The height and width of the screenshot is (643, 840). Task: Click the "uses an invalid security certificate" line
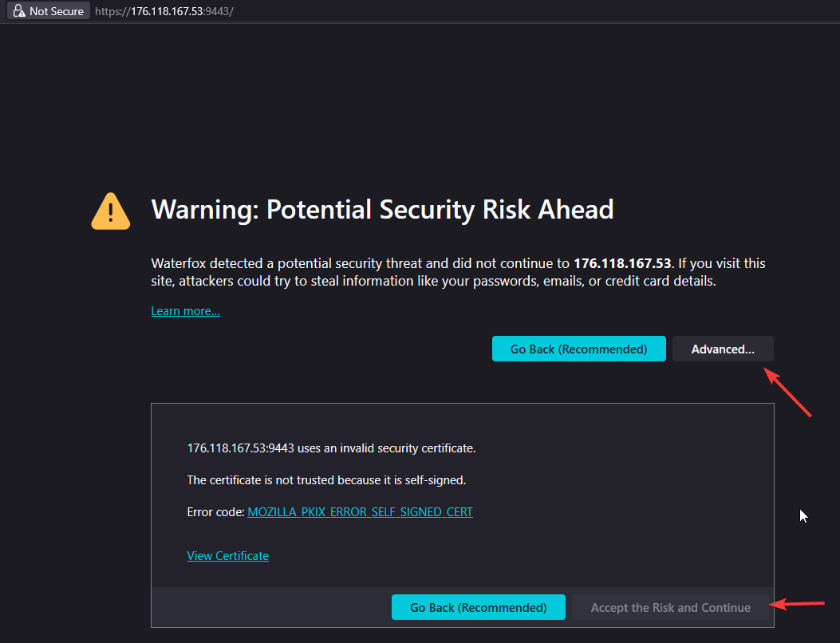331,448
